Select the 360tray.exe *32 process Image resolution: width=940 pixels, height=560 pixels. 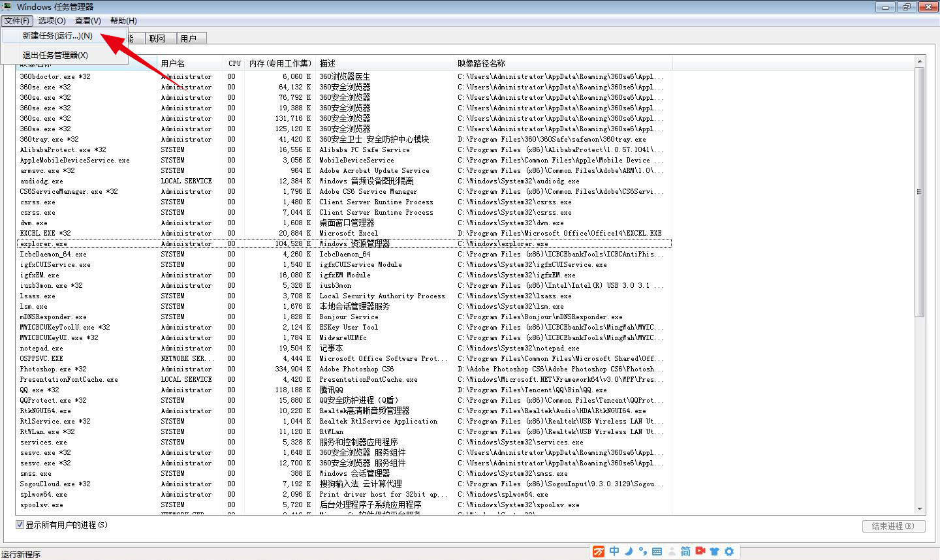click(344, 139)
